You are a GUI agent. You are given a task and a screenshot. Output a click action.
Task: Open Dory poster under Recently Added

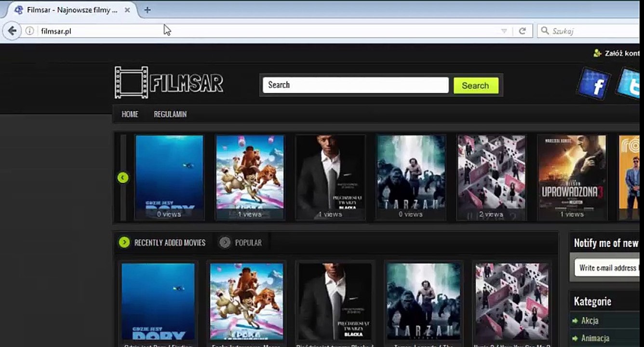tap(158, 301)
